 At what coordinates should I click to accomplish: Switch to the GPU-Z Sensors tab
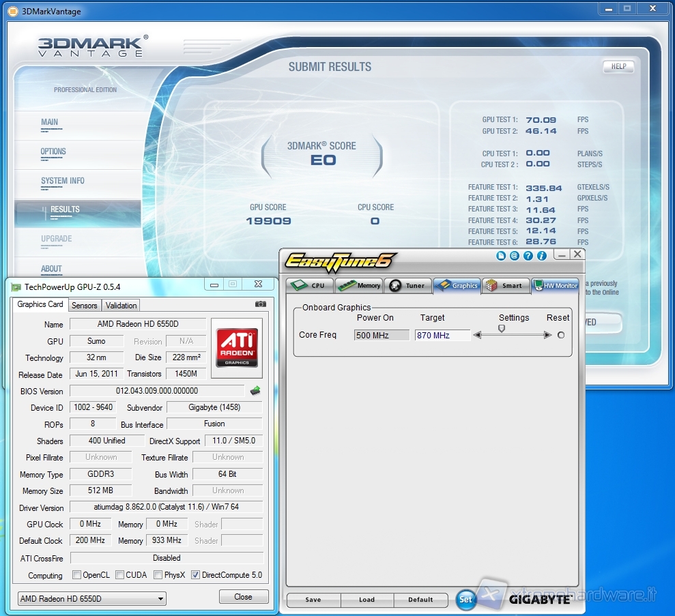tap(85, 306)
